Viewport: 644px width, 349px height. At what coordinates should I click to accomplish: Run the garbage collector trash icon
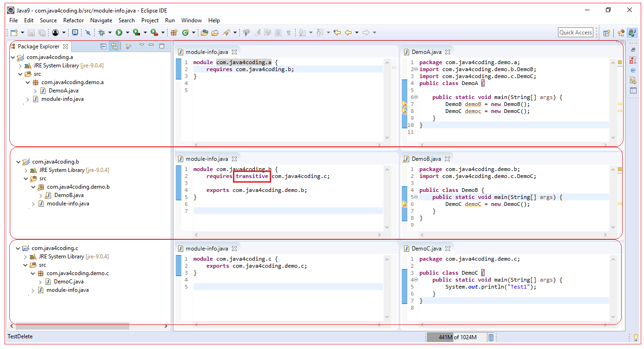tap(491, 337)
